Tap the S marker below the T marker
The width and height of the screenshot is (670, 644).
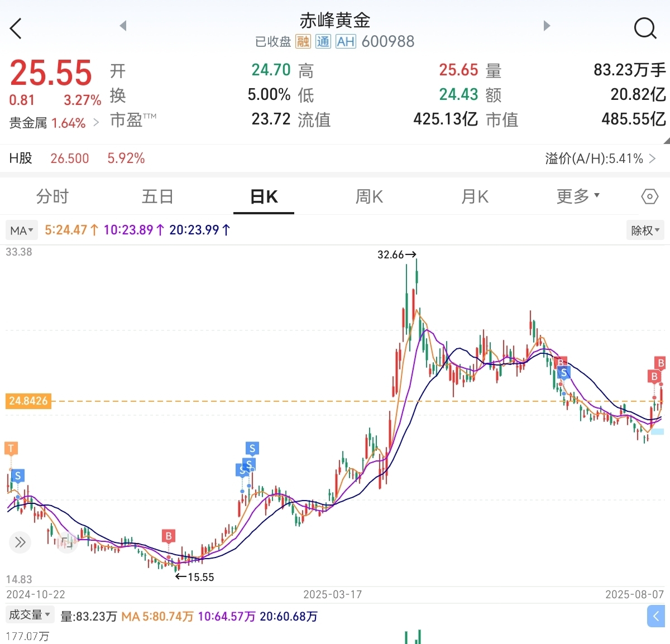pos(18,475)
